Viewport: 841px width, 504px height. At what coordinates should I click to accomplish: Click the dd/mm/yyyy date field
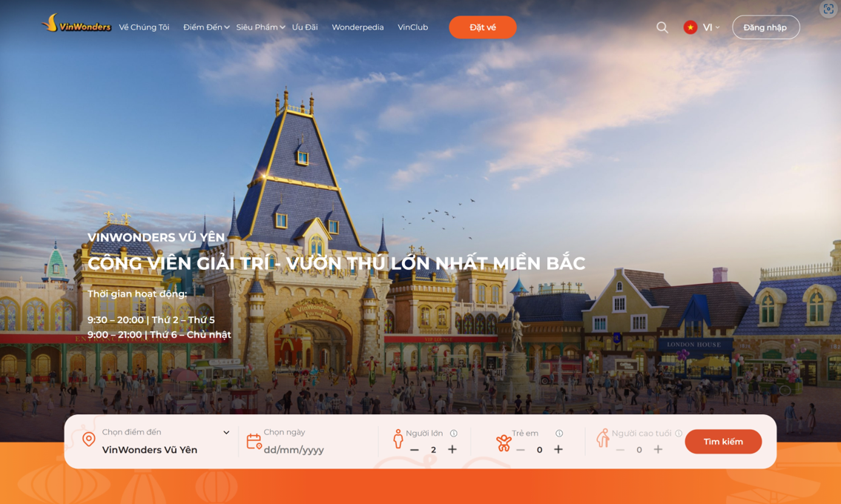294,450
